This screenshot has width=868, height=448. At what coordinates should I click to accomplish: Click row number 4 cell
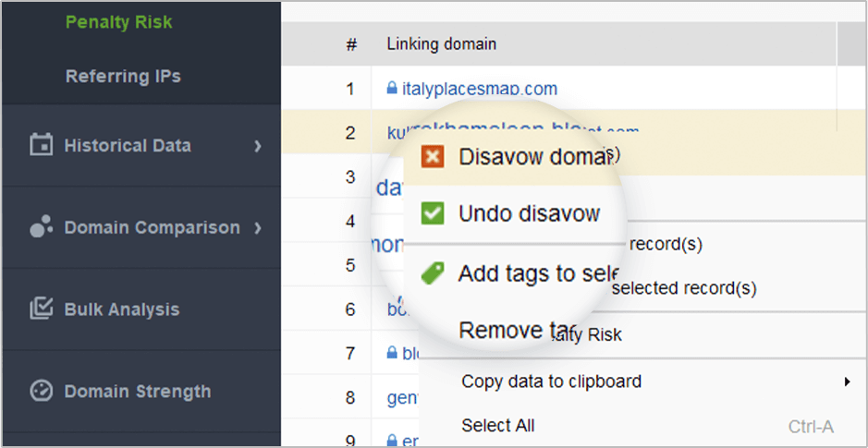[350, 222]
